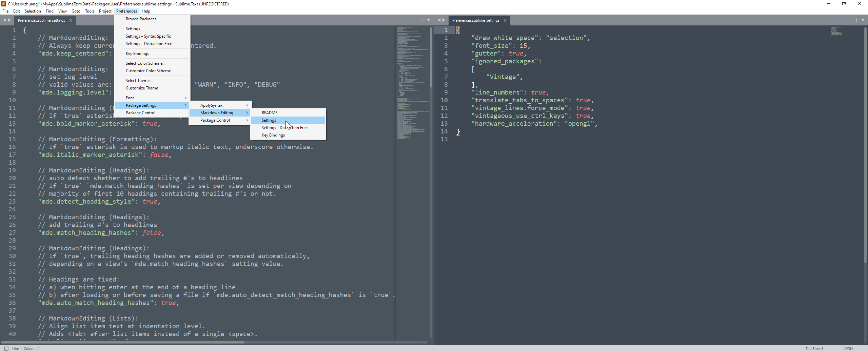The height and width of the screenshot is (352, 868).
Task: Open Settings – Syntax Specific
Action: (152, 36)
